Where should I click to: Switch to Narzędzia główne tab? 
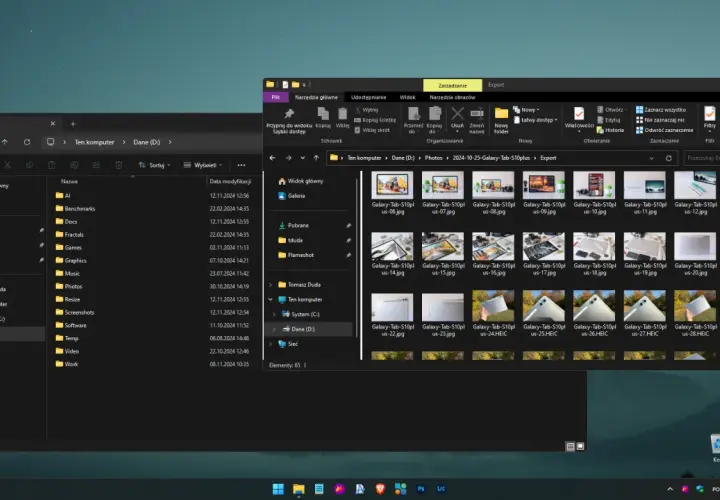316,97
